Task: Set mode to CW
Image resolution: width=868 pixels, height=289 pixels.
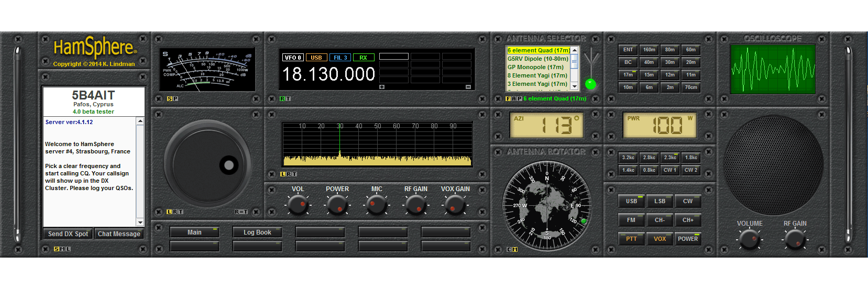Action: [x=688, y=201]
